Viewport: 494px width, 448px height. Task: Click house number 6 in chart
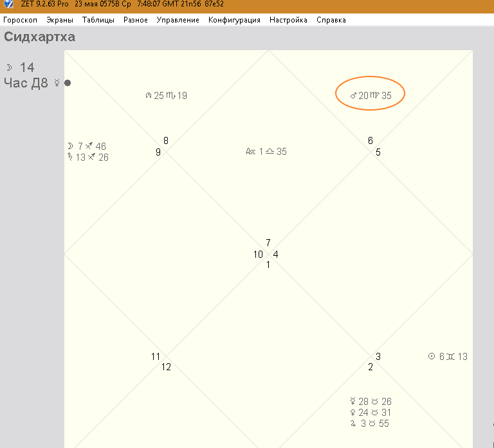[x=370, y=140]
